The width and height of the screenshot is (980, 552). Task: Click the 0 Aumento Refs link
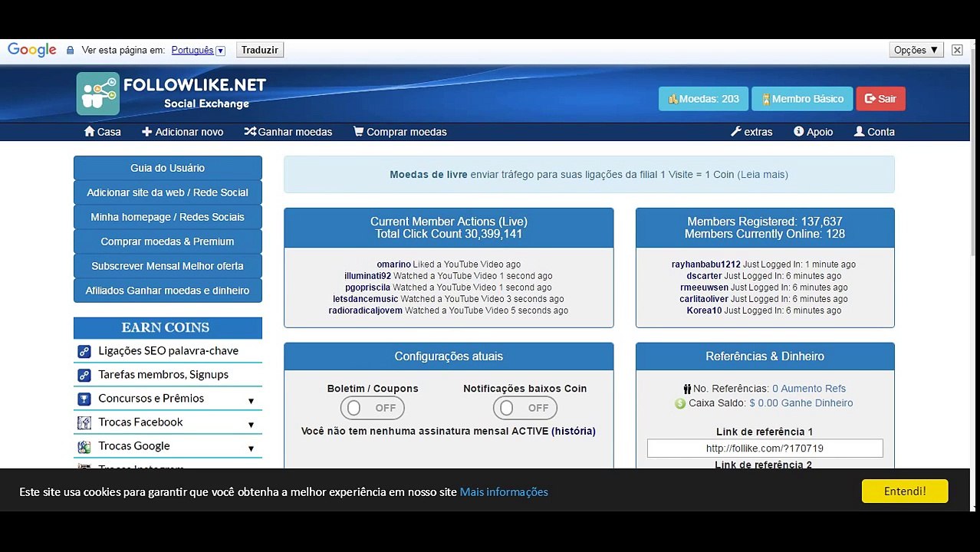pos(809,389)
